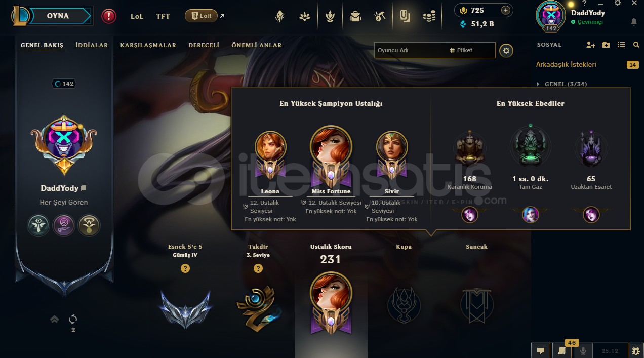Click the OYNA play button

[x=58, y=16]
